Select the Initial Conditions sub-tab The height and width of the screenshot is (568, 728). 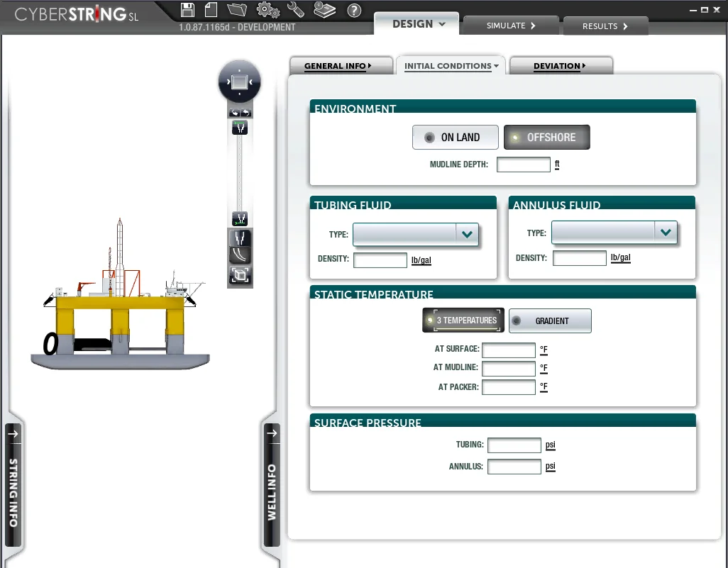[451, 66]
